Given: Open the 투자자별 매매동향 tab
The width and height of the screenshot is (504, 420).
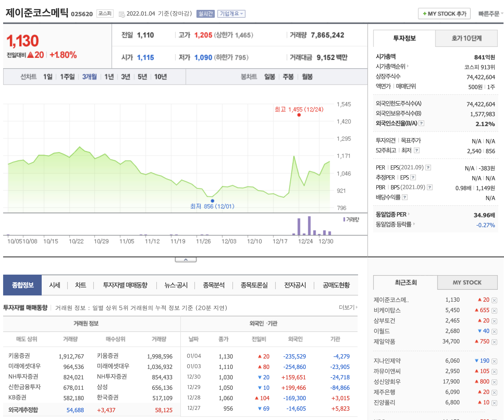Looking at the screenshot, I should (125, 285).
